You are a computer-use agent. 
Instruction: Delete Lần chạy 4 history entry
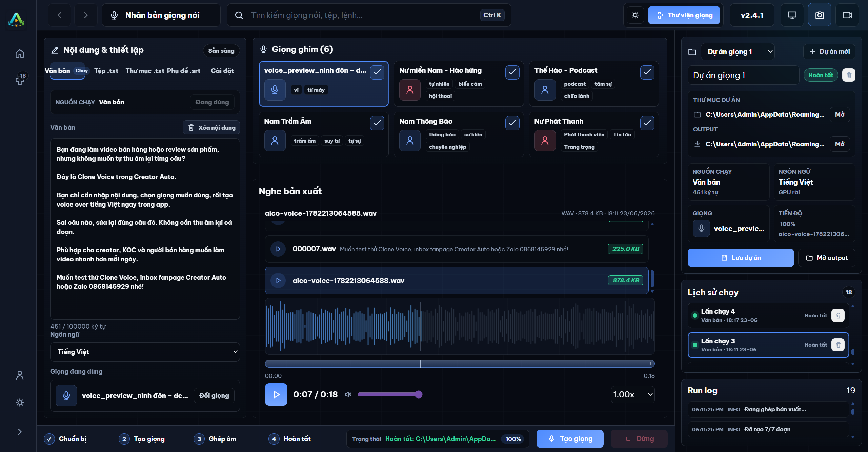coord(838,316)
